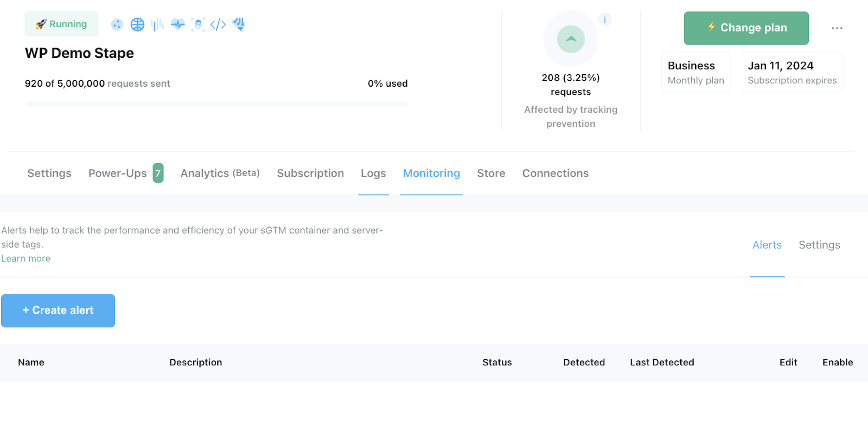Click the Create alert button
Screen dimensions: 868x445
[x=58, y=311]
